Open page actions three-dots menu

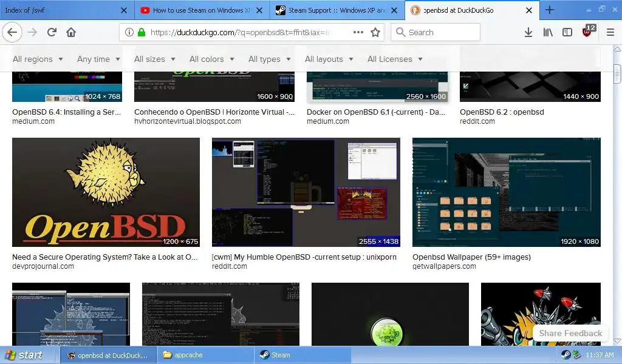tap(358, 33)
